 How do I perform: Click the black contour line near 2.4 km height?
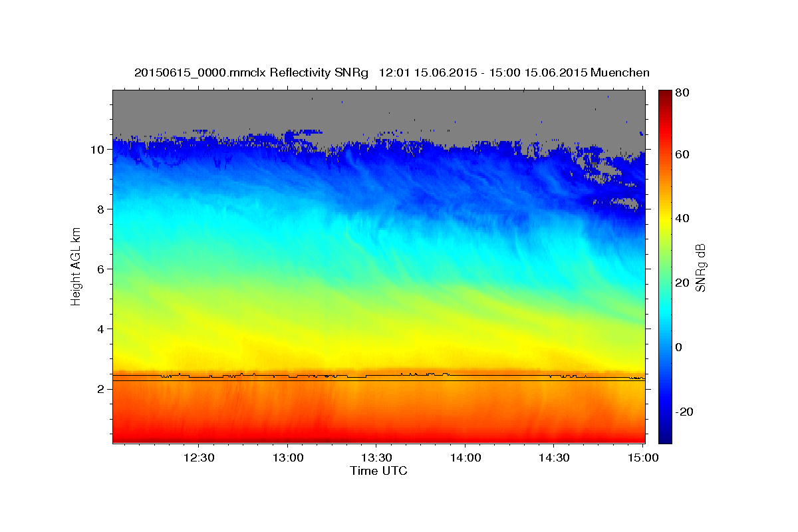point(379,376)
